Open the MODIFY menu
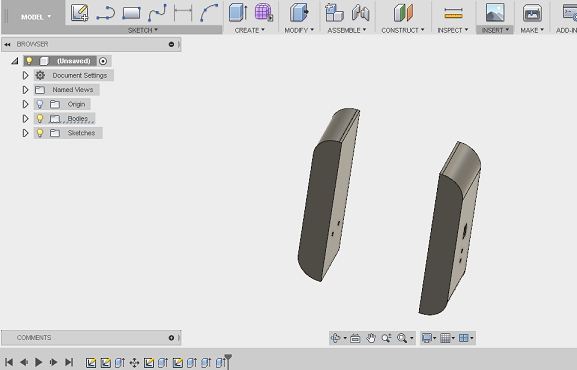The height and width of the screenshot is (370, 577). pyautogui.click(x=299, y=30)
